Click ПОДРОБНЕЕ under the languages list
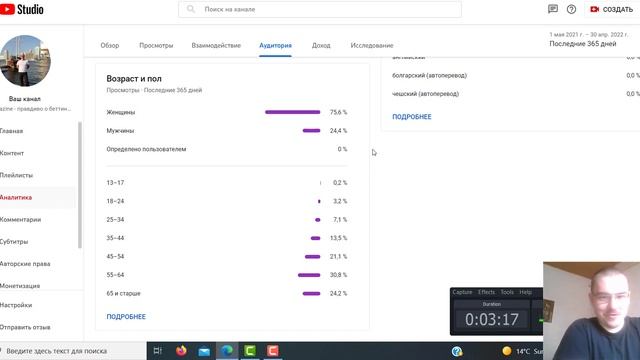The height and width of the screenshot is (360, 640). (412, 117)
